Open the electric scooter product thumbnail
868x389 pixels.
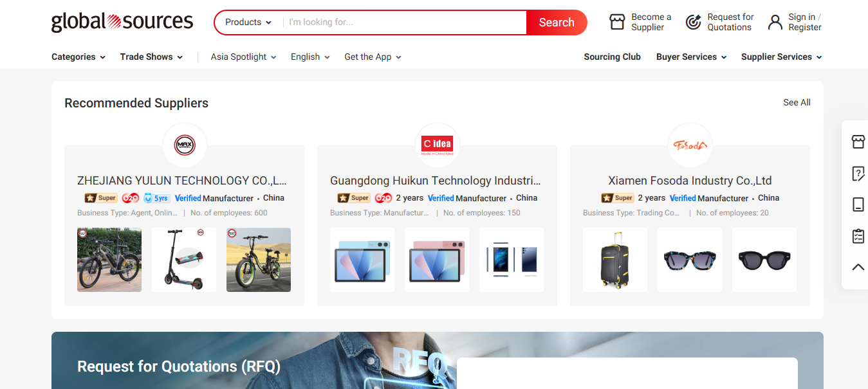184,260
